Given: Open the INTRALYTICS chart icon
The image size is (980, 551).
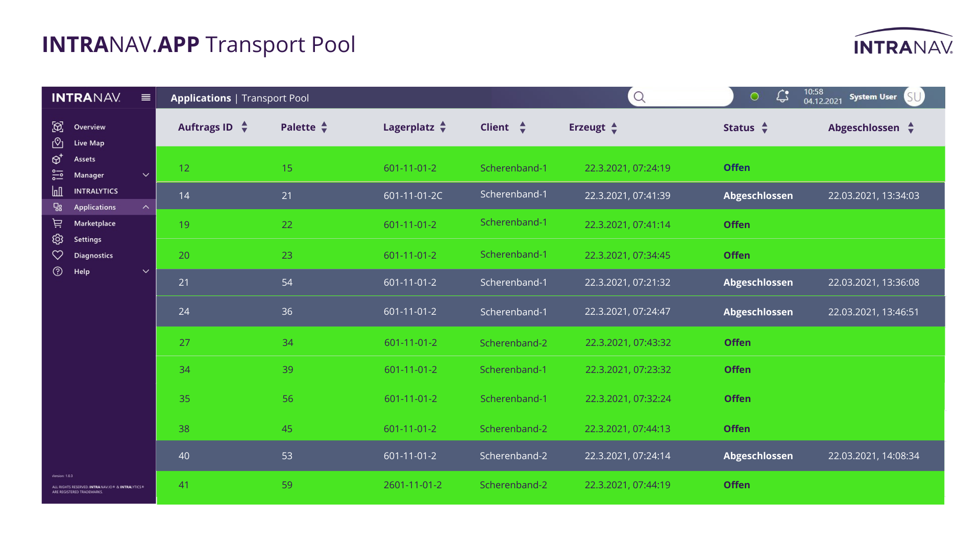Looking at the screenshot, I should point(58,191).
